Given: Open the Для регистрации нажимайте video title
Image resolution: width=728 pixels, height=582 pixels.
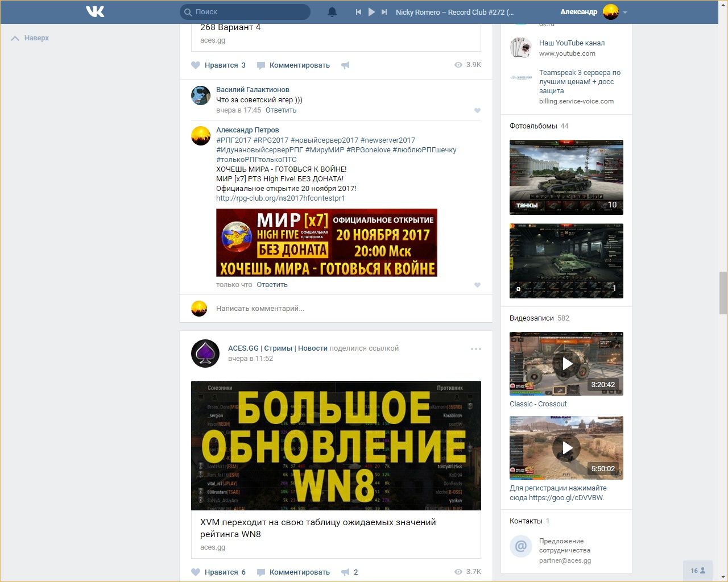Looking at the screenshot, I should (558, 493).
